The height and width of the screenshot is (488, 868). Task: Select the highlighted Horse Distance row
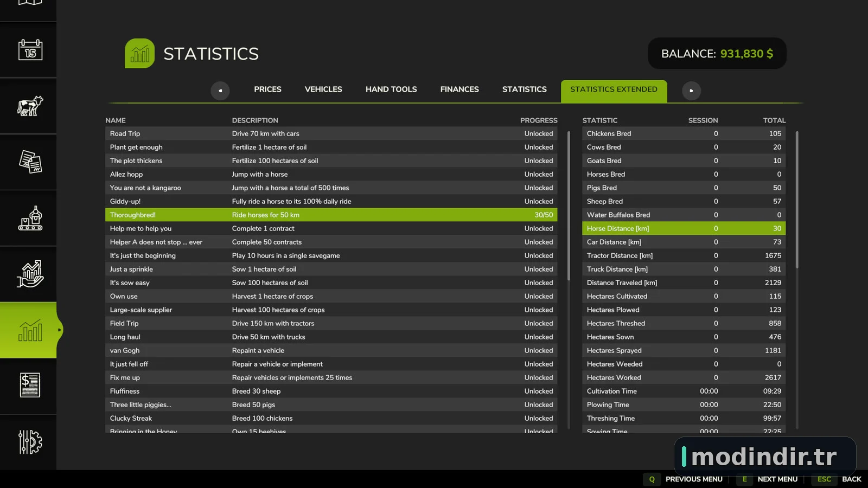(684, 228)
